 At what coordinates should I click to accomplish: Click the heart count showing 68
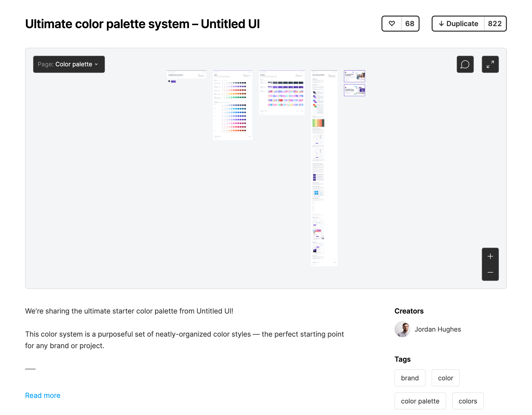(x=410, y=24)
